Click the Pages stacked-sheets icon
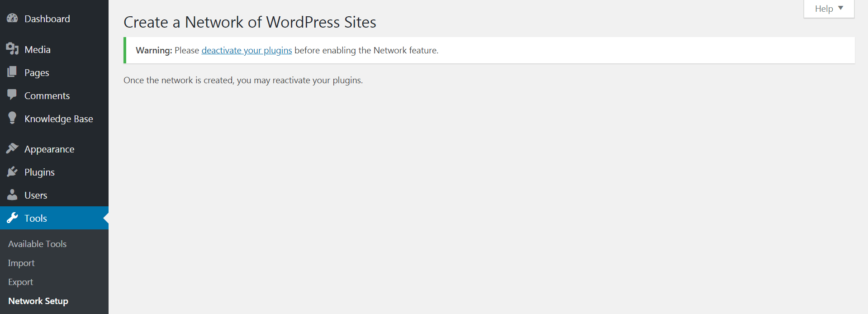 (x=12, y=72)
